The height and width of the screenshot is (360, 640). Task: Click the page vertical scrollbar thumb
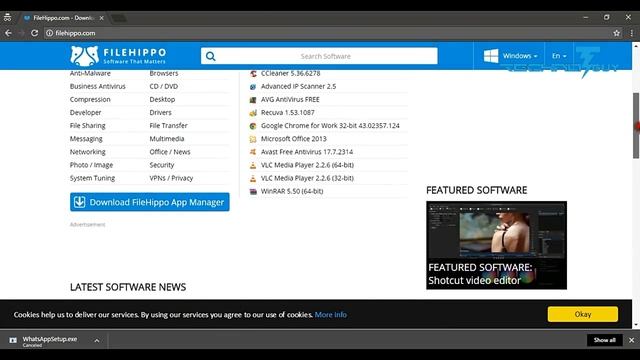pyautogui.click(x=636, y=126)
